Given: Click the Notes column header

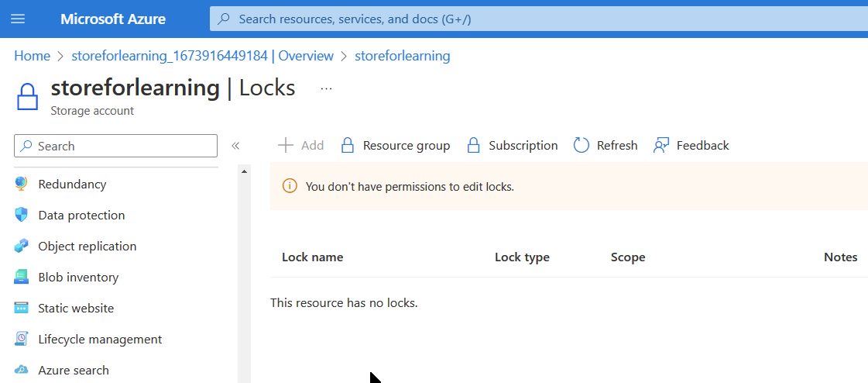Looking at the screenshot, I should (x=840, y=257).
